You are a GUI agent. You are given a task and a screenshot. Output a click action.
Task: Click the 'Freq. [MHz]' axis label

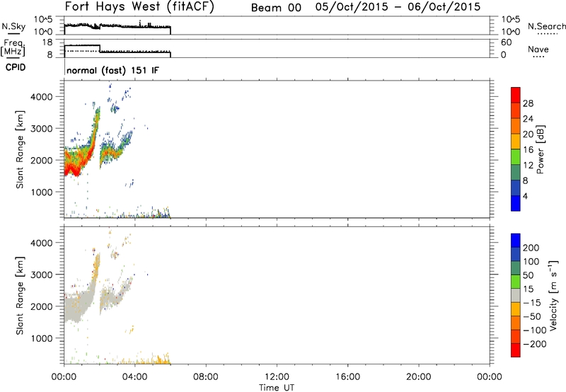point(13,47)
